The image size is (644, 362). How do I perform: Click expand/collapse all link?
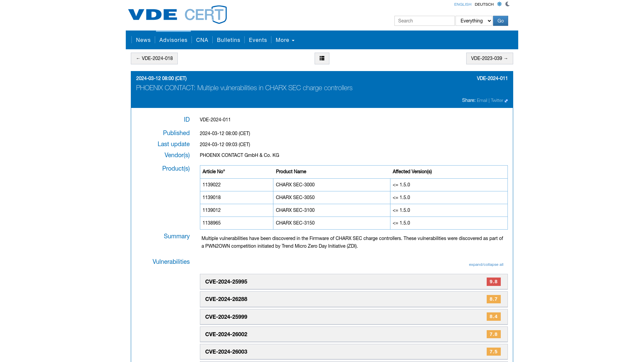pyautogui.click(x=486, y=264)
